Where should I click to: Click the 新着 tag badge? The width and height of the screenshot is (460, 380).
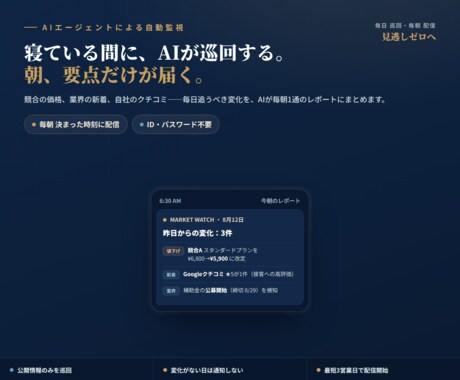(x=171, y=275)
